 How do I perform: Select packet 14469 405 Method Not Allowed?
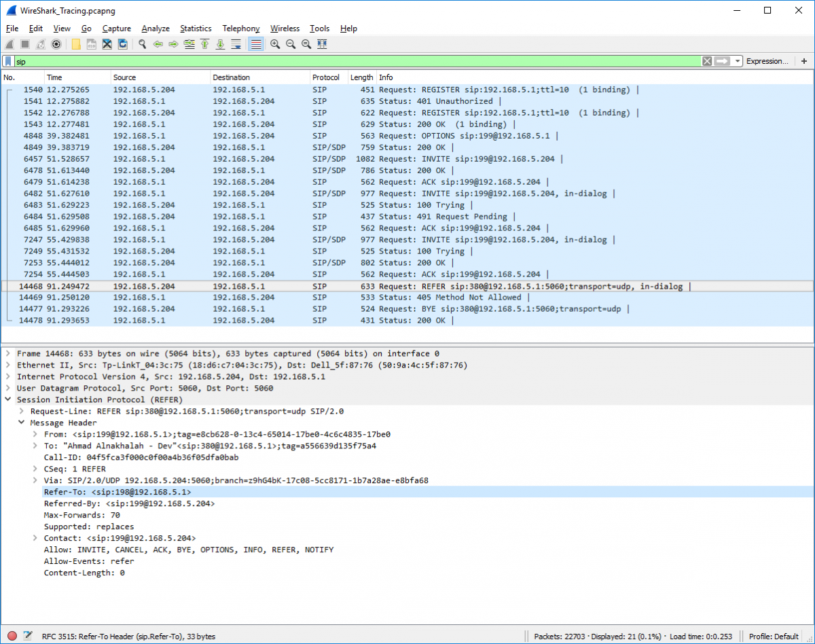(406, 298)
